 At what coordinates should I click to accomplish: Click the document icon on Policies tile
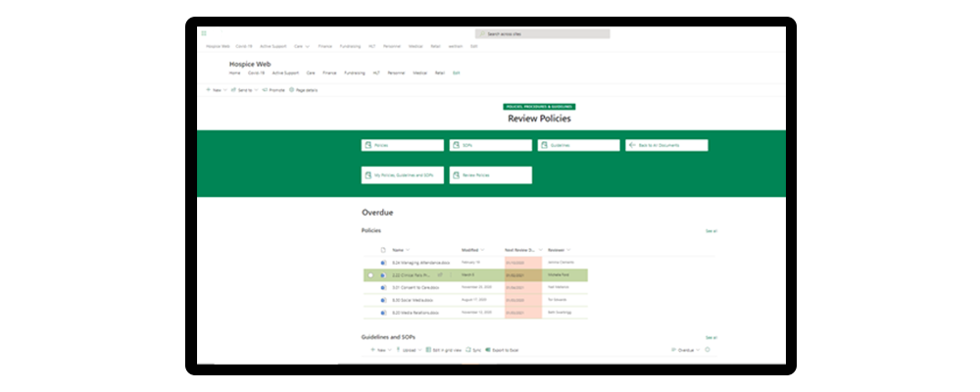[368, 145]
